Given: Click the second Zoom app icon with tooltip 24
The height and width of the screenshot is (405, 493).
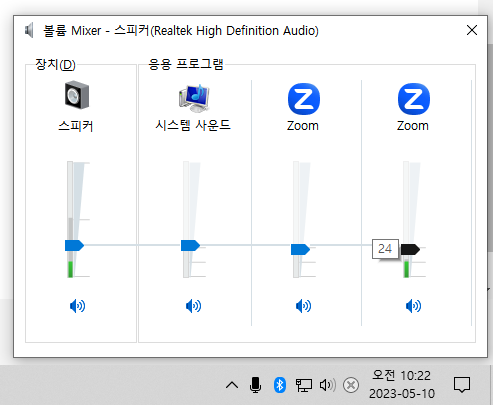Looking at the screenshot, I should pyautogui.click(x=414, y=99).
